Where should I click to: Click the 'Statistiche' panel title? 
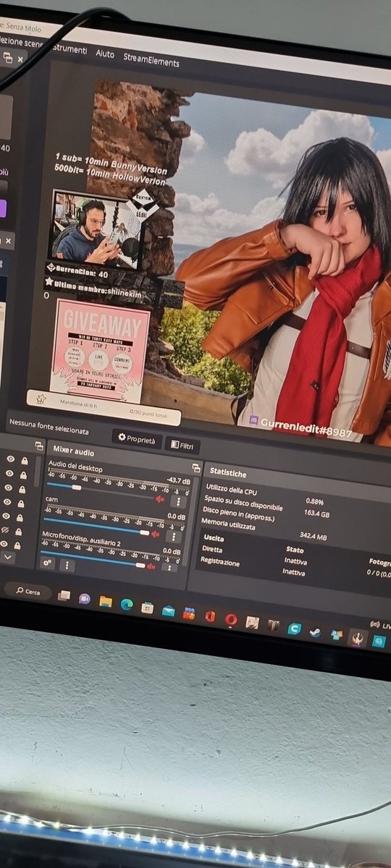click(x=228, y=474)
